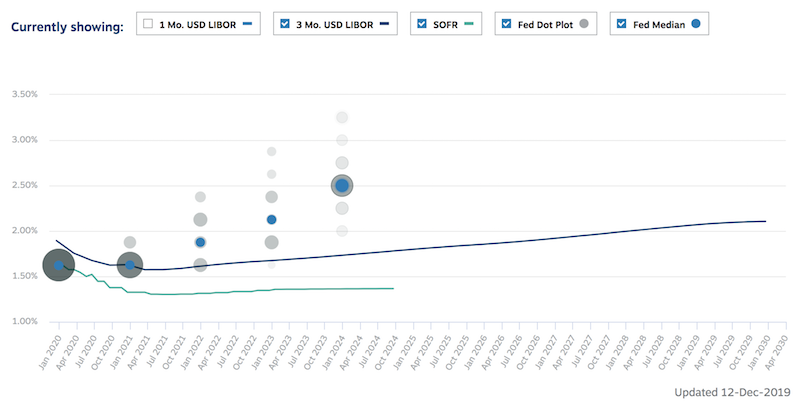This screenshot has width=800, height=404.
Task: Select the Jan 2023 Fed median dot at 2.13%
Action: (x=271, y=220)
